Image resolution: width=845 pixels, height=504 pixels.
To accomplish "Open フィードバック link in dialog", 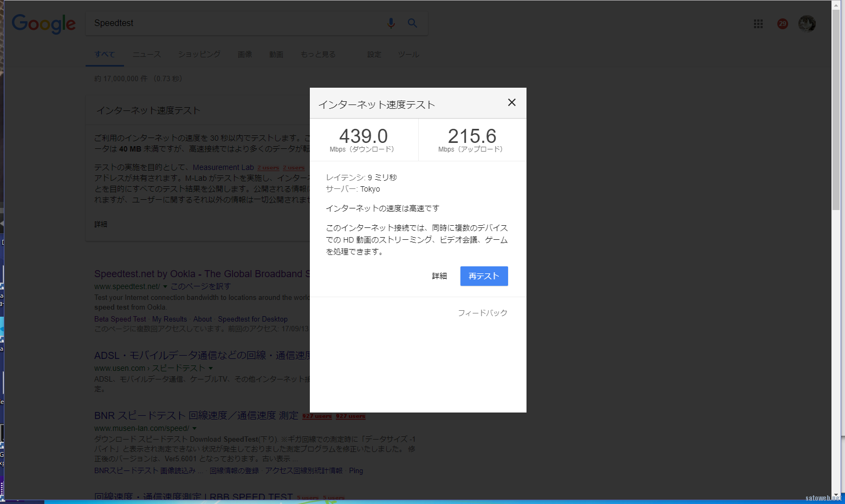I will [x=483, y=313].
